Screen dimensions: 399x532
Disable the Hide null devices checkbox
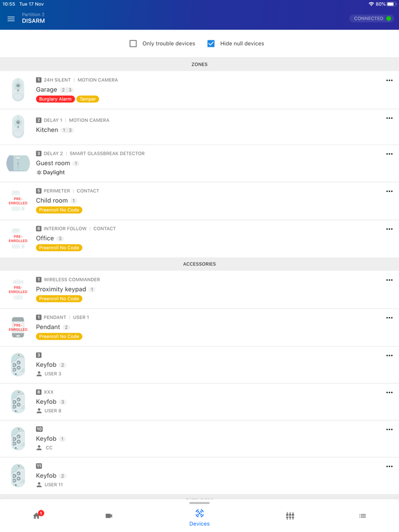[x=210, y=43]
